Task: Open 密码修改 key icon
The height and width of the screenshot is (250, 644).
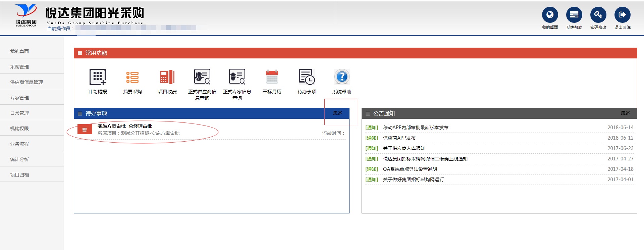Action: click(598, 15)
